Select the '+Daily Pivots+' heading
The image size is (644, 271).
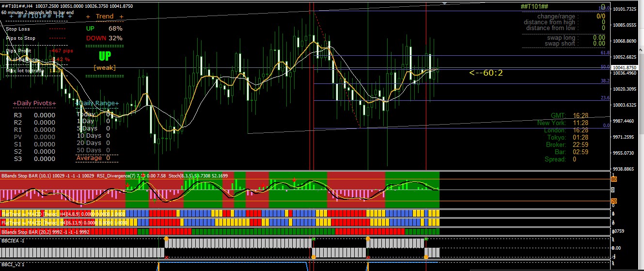pos(34,103)
